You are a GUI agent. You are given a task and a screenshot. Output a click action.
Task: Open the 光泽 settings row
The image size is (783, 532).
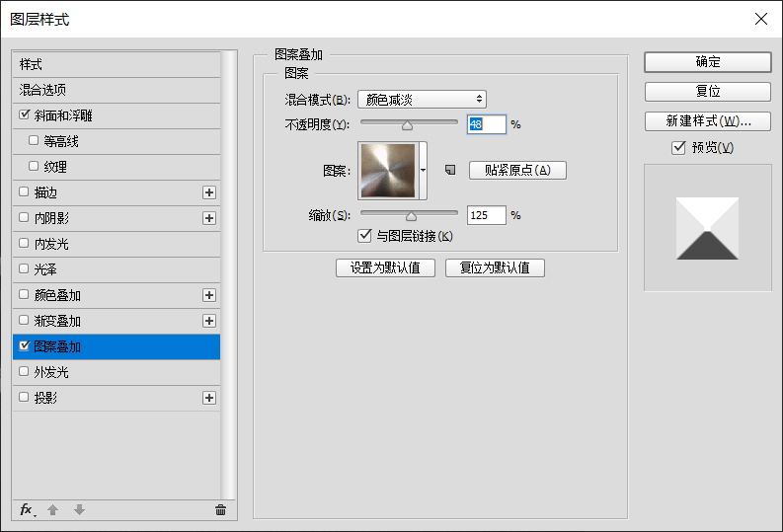117,269
